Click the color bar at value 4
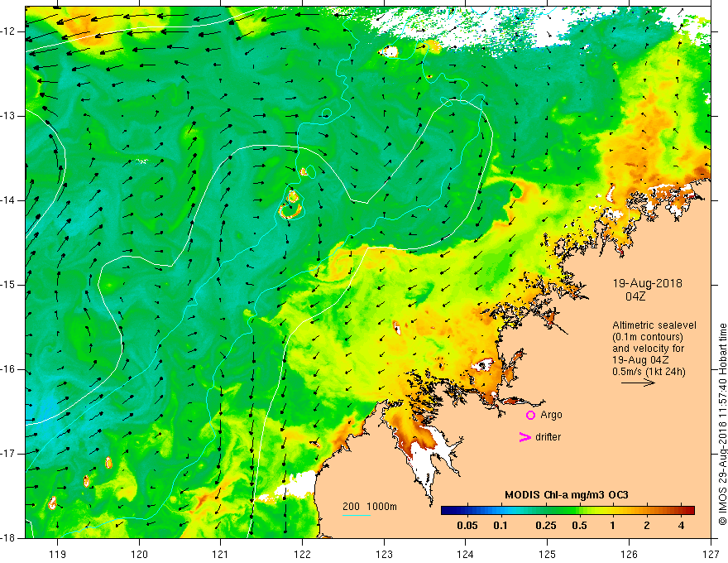 point(681,511)
